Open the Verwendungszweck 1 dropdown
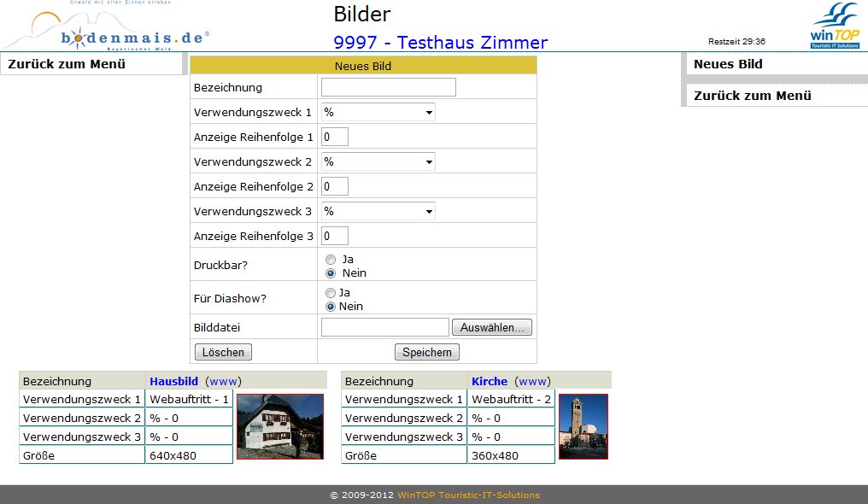This screenshot has height=504, width=868. [x=378, y=112]
